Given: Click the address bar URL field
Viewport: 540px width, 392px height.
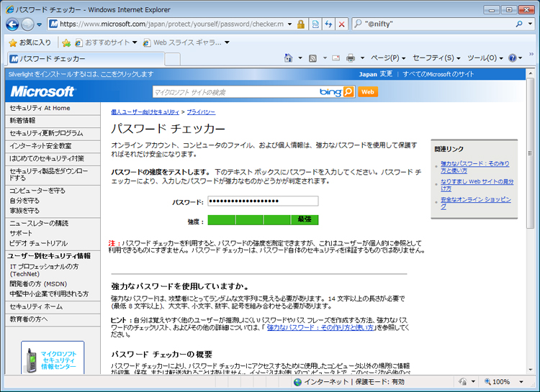Looking at the screenshot, I should pyautogui.click(x=171, y=24).
